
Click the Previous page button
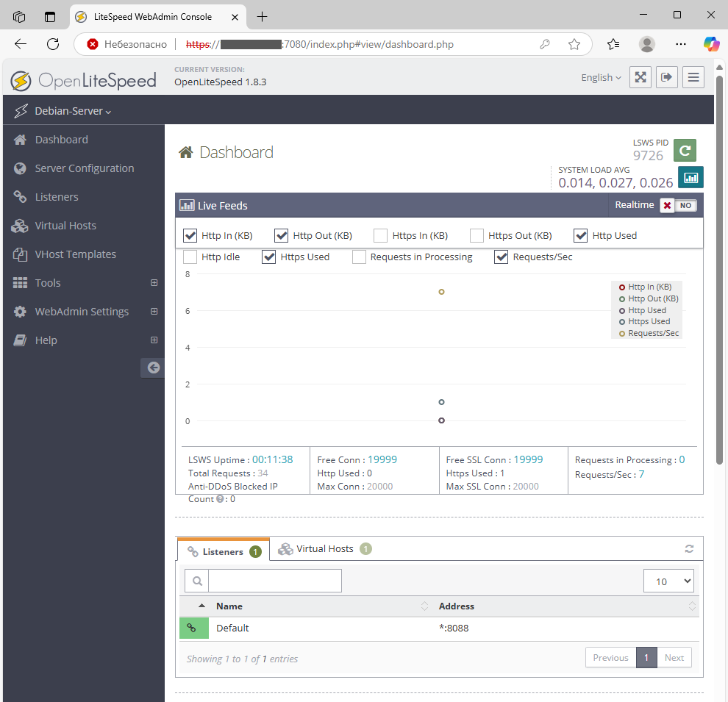(610, 658)
